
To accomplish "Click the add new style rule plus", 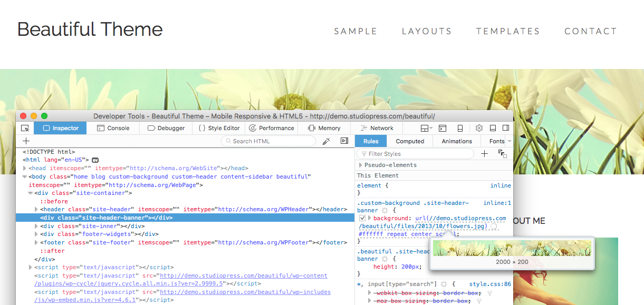I will point(484,154).
